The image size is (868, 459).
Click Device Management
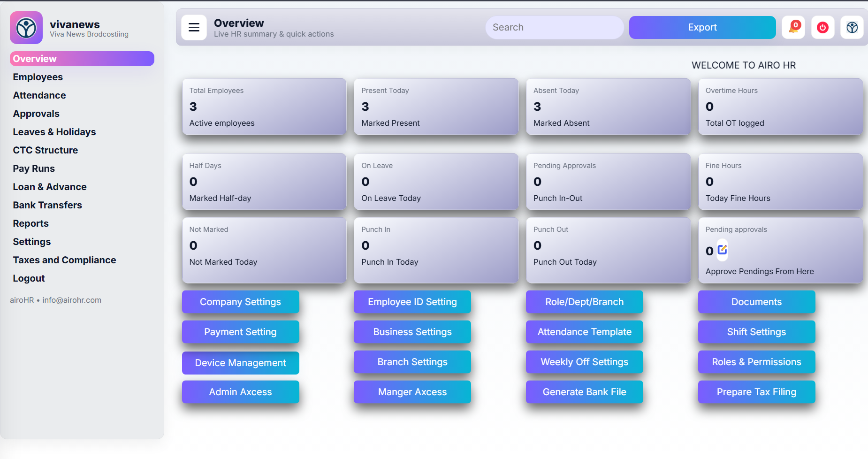240,363
